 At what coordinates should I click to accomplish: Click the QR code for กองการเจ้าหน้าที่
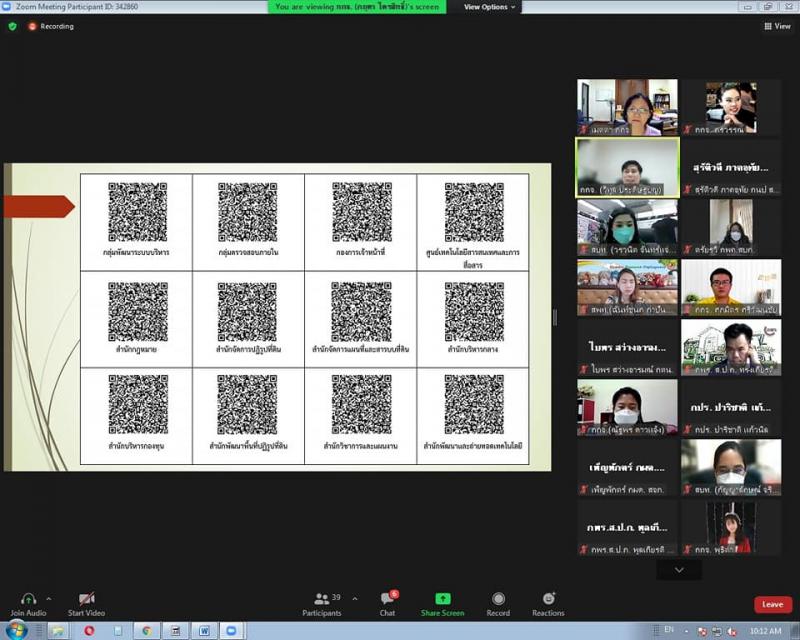pos(362,212)
